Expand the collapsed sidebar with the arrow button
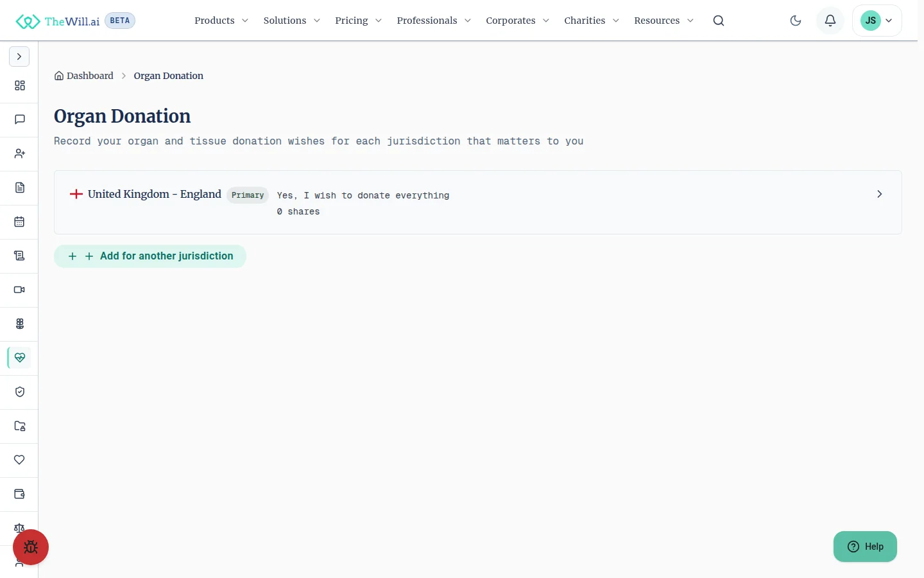The image size is (924, 578). pyautogui.click(x=19, y=57)
